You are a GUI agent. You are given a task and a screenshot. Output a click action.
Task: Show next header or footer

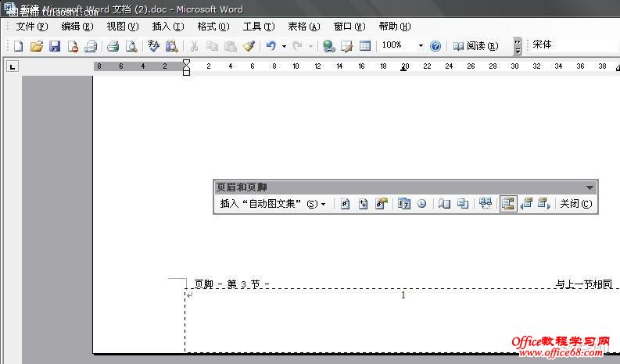544,204
